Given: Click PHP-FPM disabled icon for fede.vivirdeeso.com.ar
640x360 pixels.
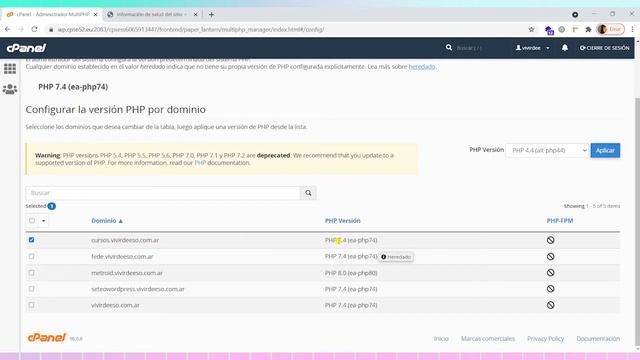Looking at the screenshot, I should point(550,256).
